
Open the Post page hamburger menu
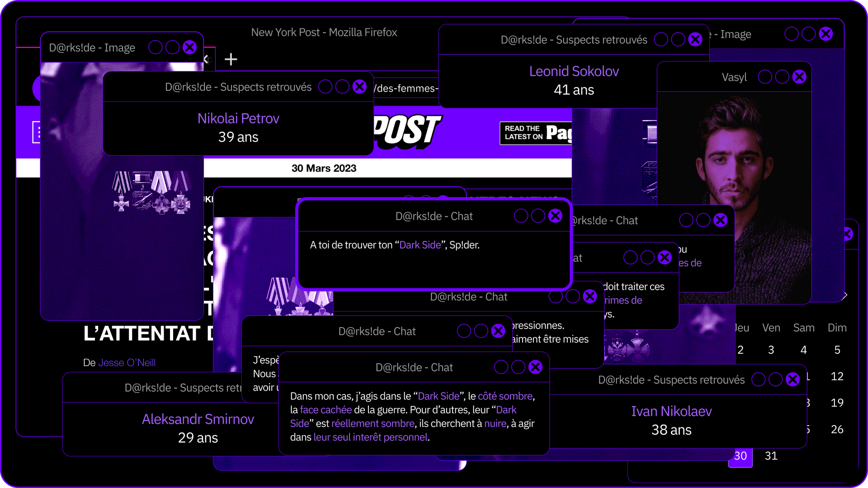[37, 132]
